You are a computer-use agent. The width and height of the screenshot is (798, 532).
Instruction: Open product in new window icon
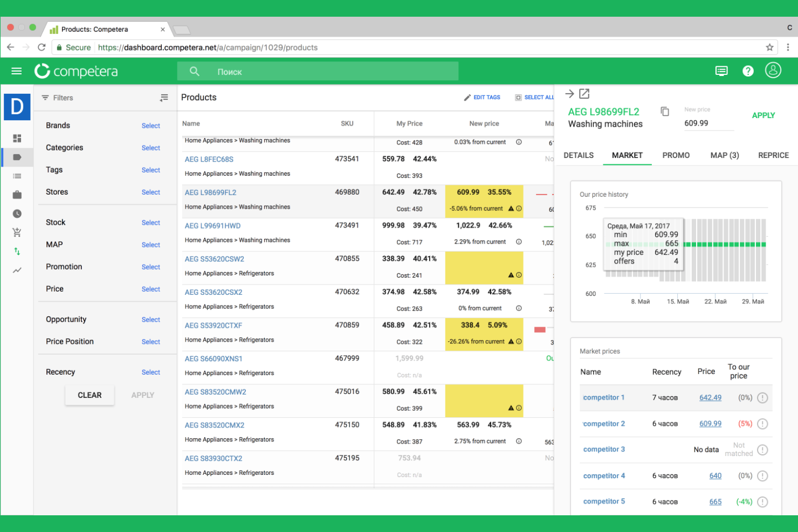[585, 93]
